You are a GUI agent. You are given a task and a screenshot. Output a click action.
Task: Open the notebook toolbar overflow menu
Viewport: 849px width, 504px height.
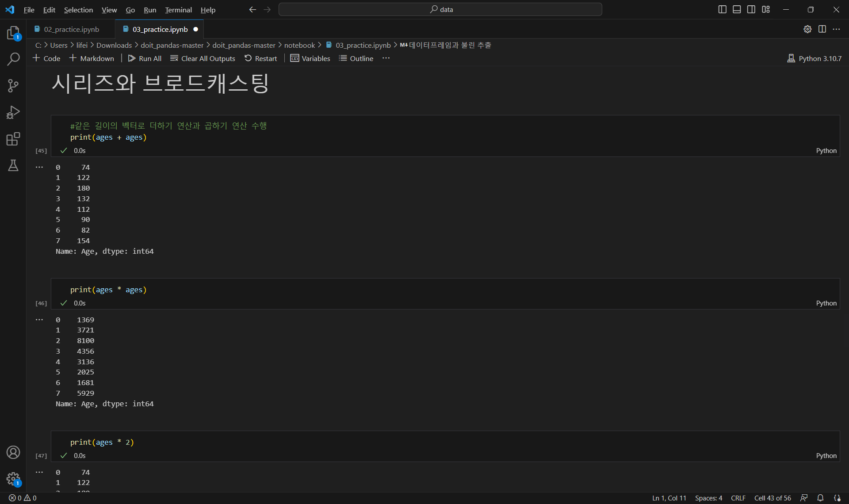[x=386, y=58]
